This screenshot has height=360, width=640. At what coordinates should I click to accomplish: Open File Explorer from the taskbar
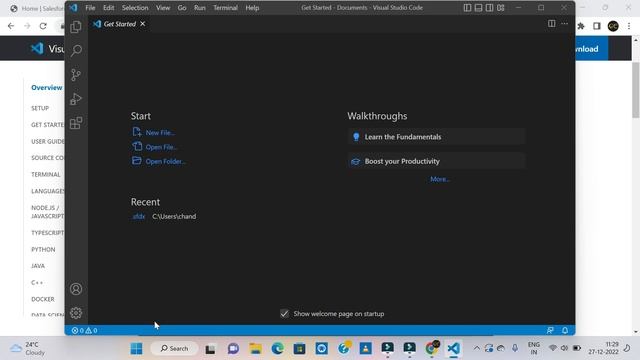256,349
